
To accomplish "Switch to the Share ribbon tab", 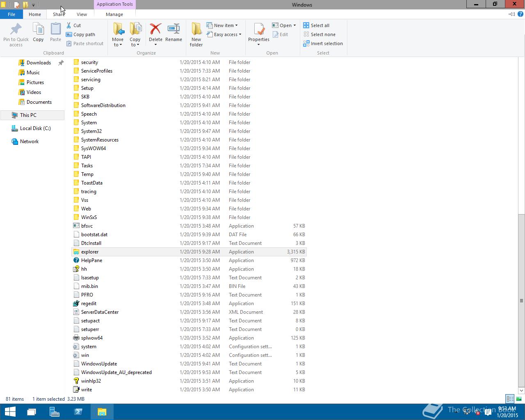I will 58,14.
